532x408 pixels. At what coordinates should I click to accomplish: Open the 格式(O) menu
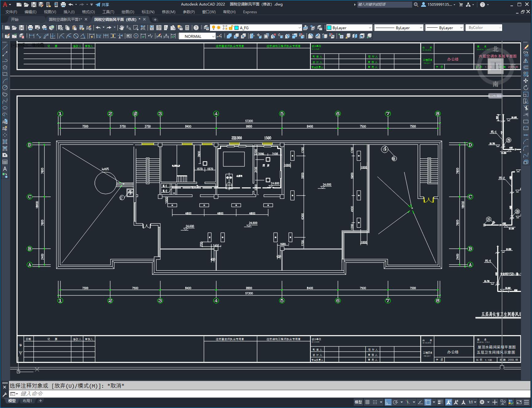[88, 12]
